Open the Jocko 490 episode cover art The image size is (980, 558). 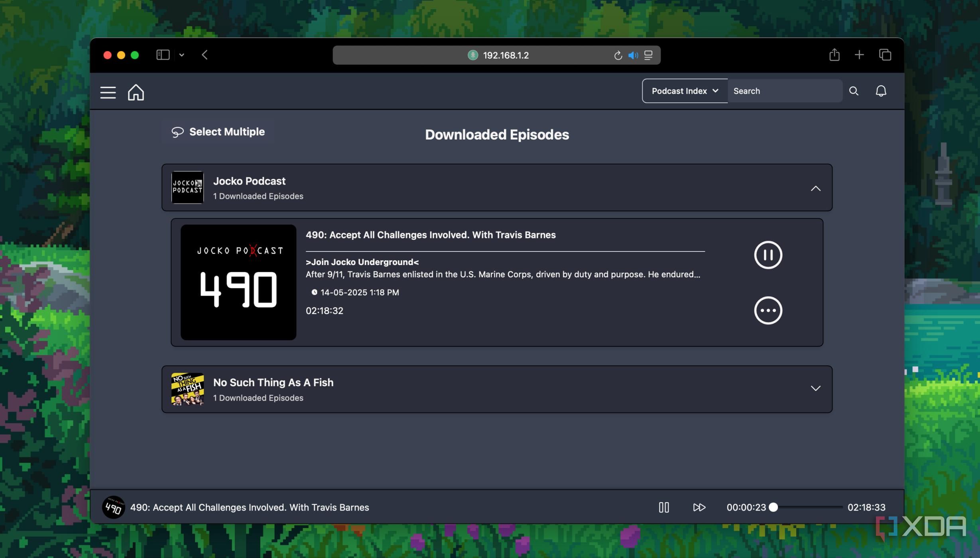(238, 282)
